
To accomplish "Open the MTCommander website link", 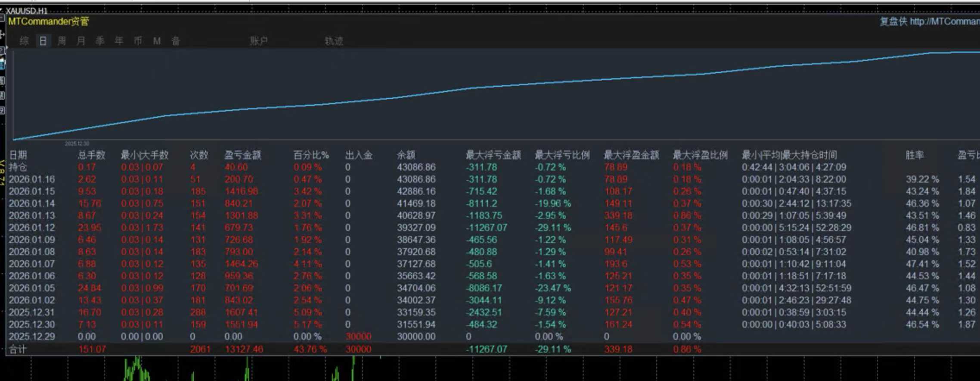I will (945, 22).
